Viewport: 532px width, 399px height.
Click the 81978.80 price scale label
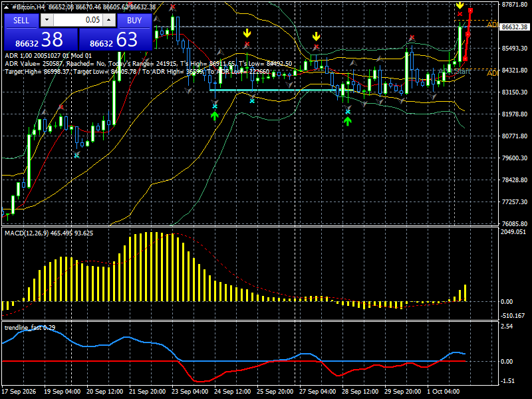[514, 114]
